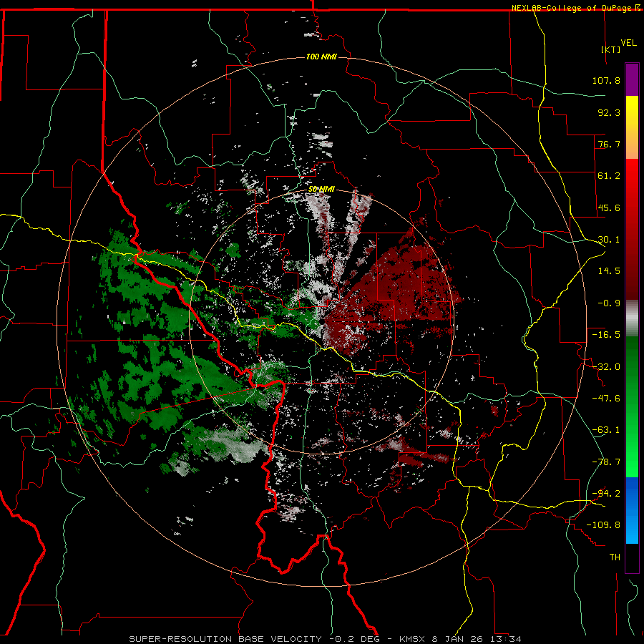
Task: Click the -63.1 legend value
Action: pos(606,430)
